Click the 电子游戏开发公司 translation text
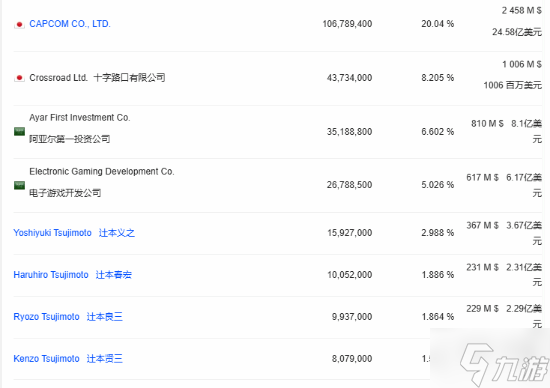550x388 pixels. (65, 193)
